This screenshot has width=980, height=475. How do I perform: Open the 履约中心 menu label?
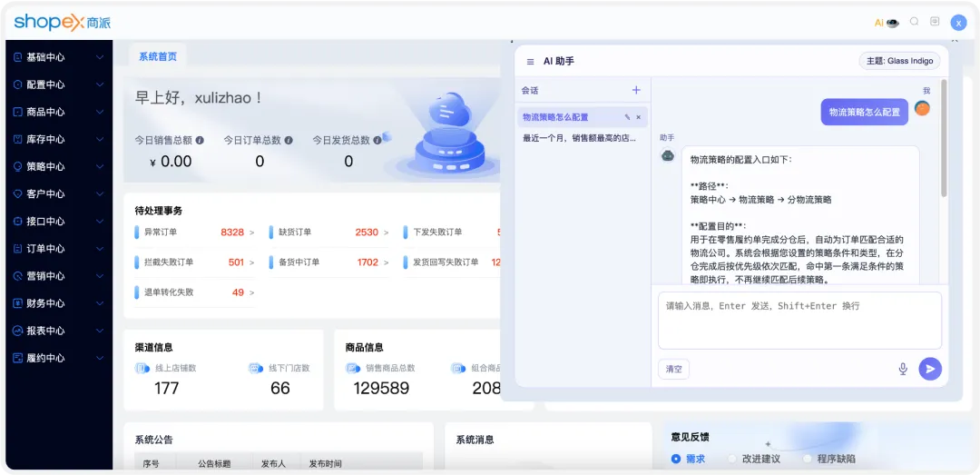[45, 358]
